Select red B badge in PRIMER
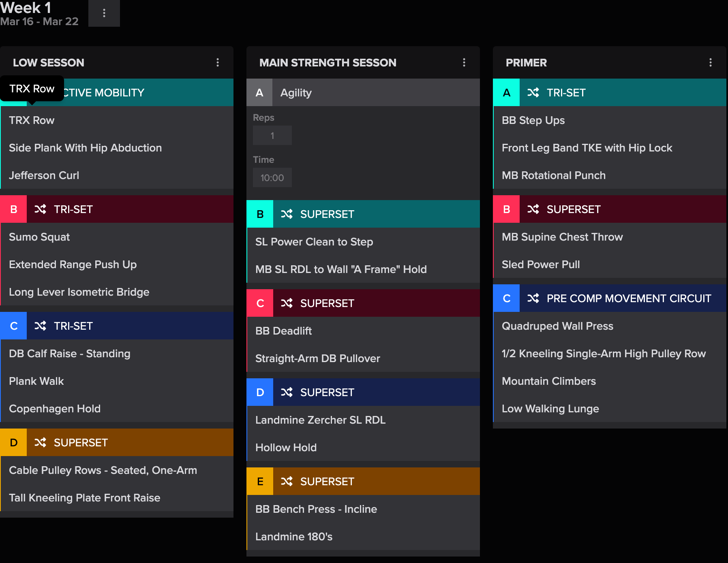 click(x=506, y=209)
